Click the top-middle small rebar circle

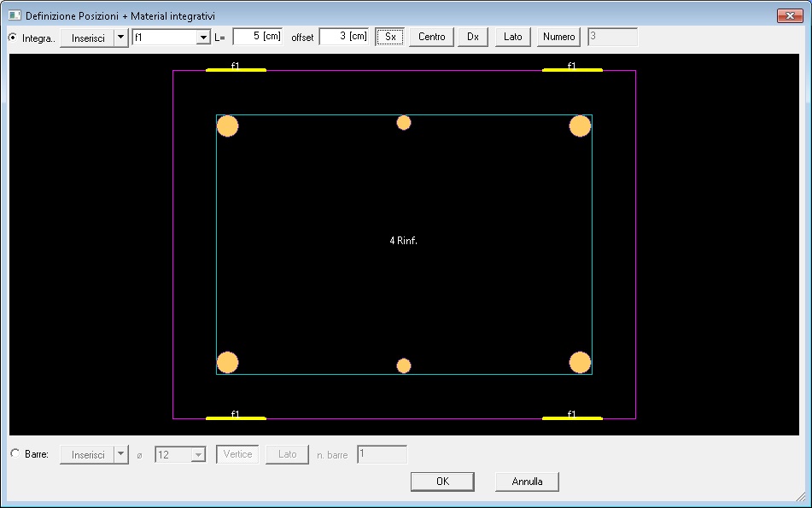(x=404, y=123)
